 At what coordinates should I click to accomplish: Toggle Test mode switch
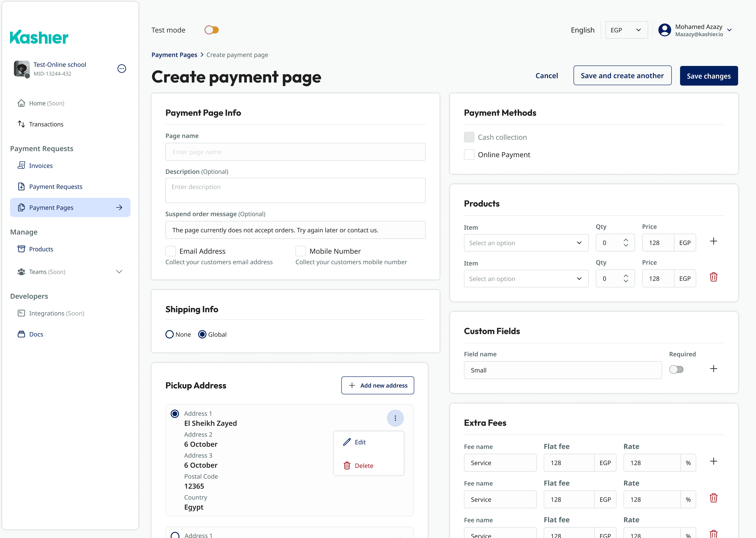(212, 30)
